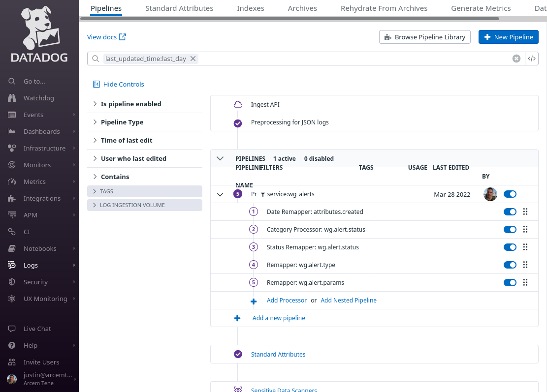Screen dimensions: 547x392
Task: Select the Notebooks icon
Action: [x=12, y=248]
